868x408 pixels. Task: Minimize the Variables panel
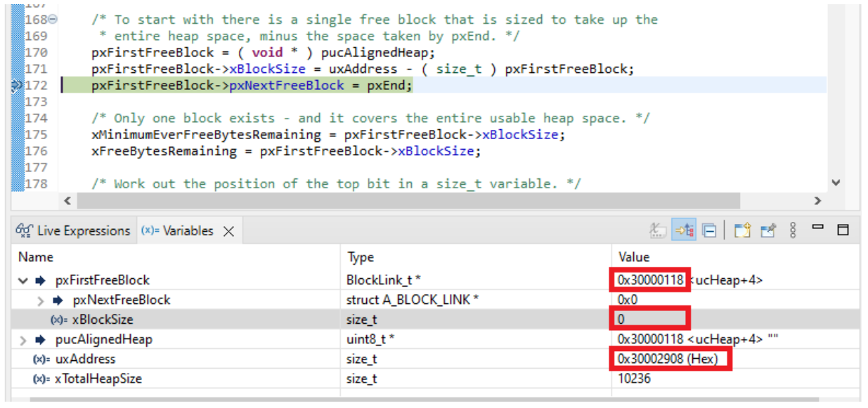(817, 228)
